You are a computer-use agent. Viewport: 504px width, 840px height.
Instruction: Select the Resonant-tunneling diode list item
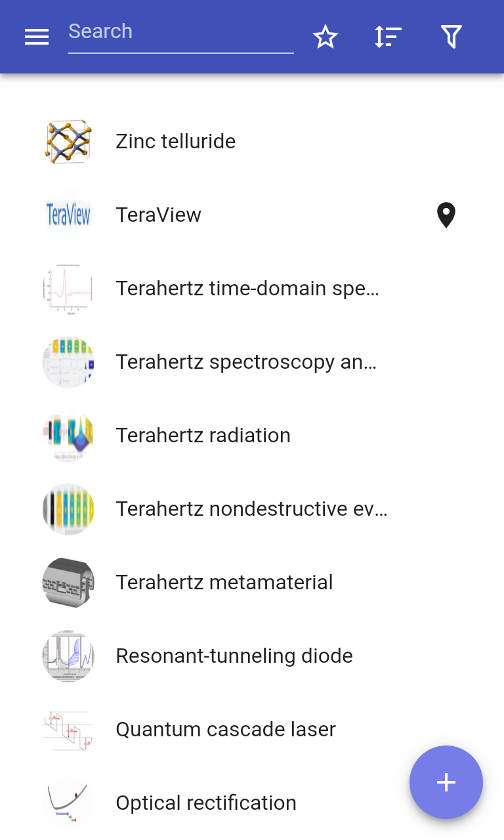point(252,656)
